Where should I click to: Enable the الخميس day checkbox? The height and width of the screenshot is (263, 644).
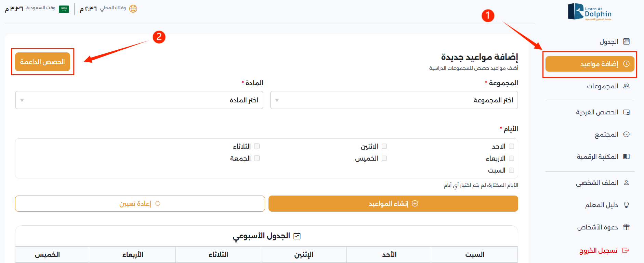point(384,158)
